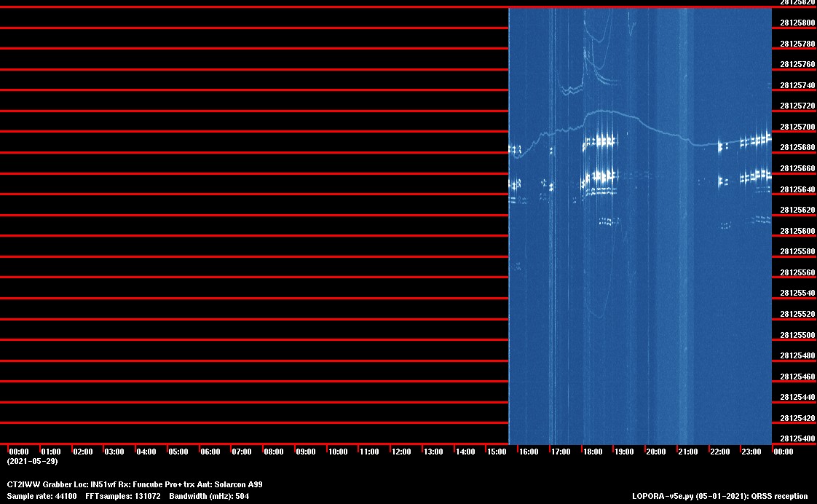Image resolution: width=817 pixels, height=504 pixels.
Task: Click the 14:00 time axis label
Action: [465, 452]
